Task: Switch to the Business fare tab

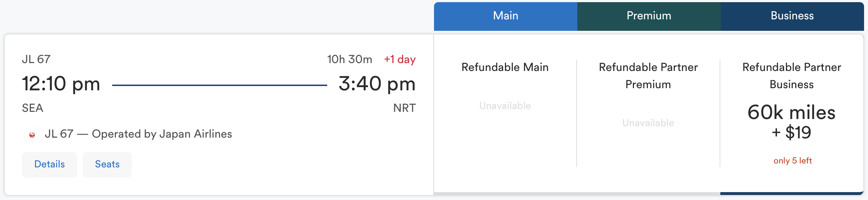Action: coord(792,16)
